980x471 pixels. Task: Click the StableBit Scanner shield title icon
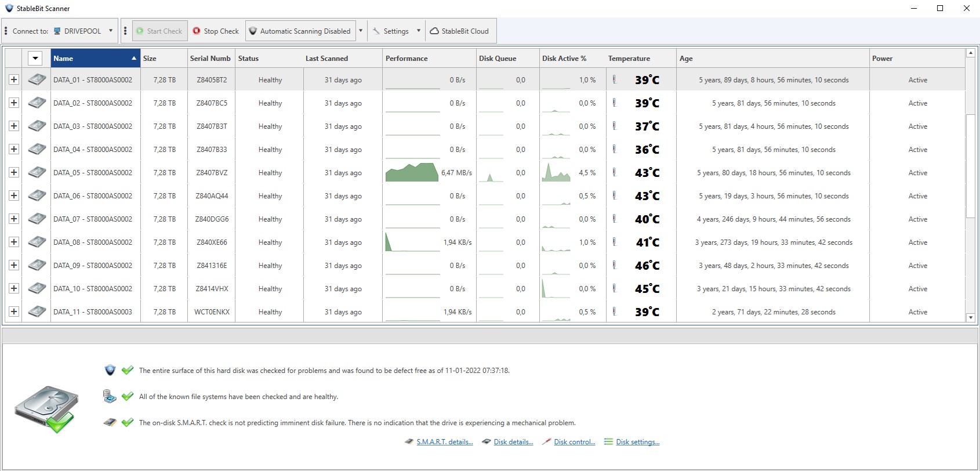(9, 8)
